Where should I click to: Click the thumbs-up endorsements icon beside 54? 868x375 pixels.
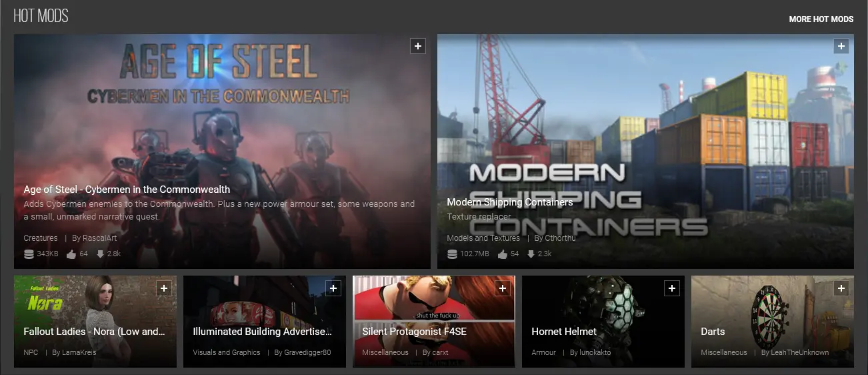coord(502,254)
